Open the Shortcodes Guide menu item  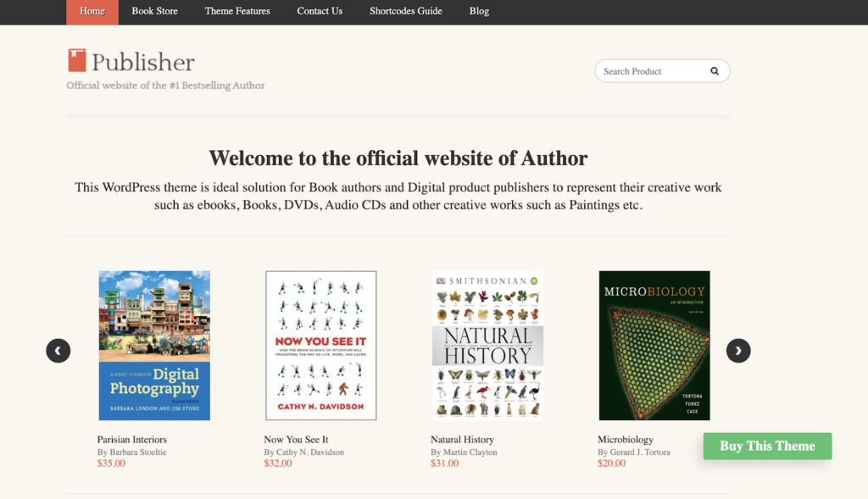(406, 11)
